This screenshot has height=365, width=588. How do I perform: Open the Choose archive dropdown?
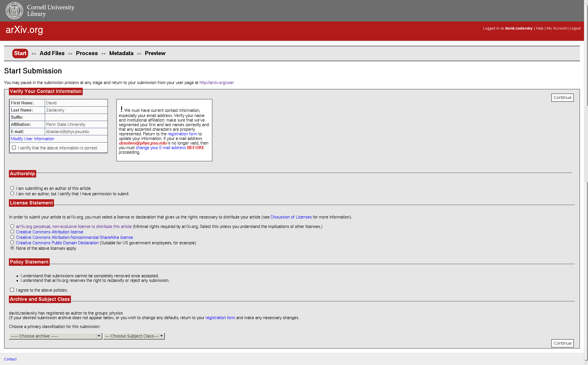[x=55, y=336]
